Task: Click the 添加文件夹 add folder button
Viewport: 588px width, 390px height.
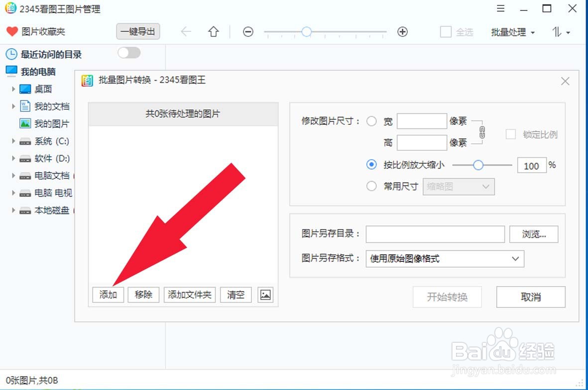Action: tap(190, 295)
